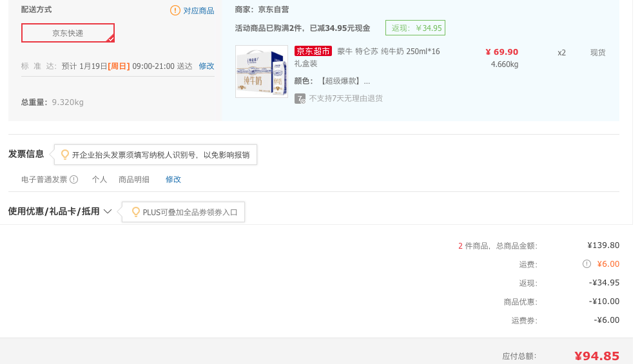This screenshot has height=364, width=640.
Task: Click 修改 in the invoice info row
Action: (173, 180)
